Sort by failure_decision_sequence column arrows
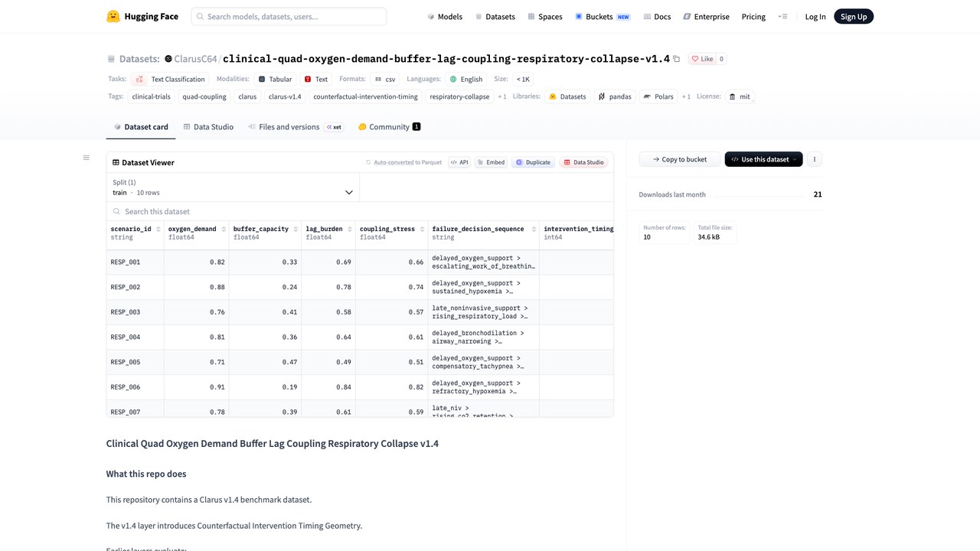The width and height of the screenshot is (980, 551). point(532,229)
